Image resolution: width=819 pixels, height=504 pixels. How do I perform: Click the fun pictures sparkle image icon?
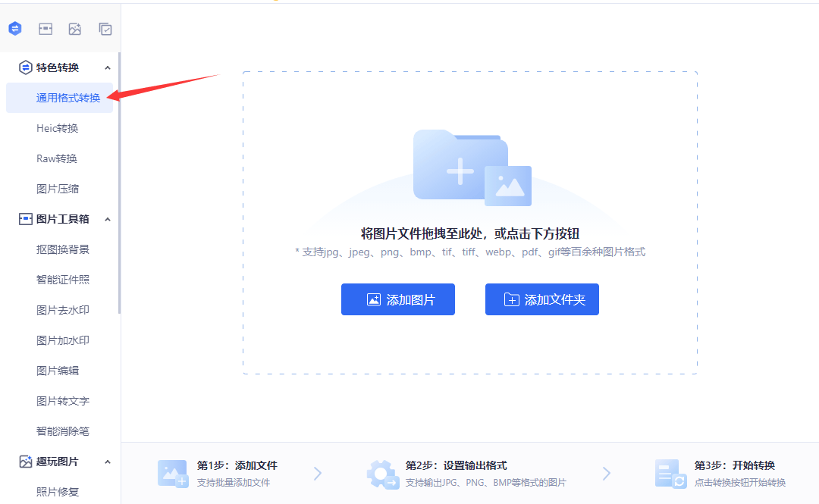click(74, 28)
